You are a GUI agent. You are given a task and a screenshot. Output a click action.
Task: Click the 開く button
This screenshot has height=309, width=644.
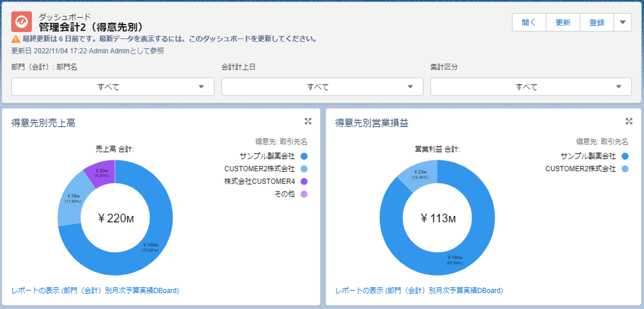point(529,22)
